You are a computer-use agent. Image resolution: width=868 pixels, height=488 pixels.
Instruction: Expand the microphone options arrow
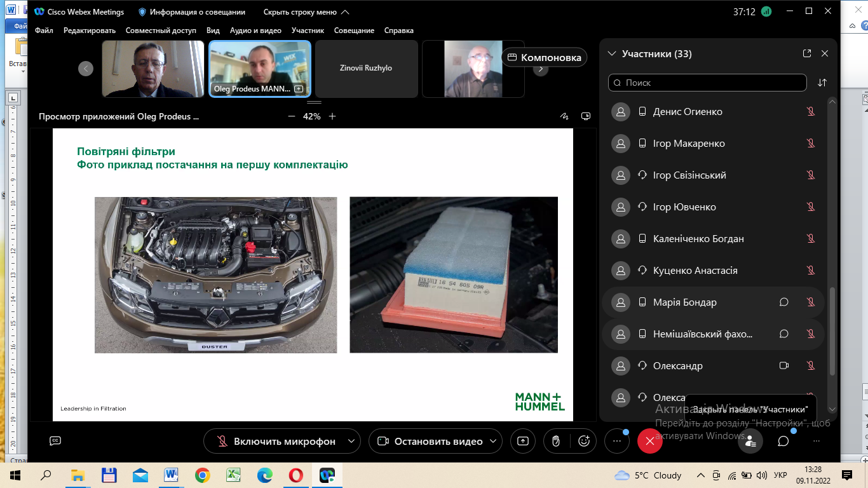click(x=351, y=441)
